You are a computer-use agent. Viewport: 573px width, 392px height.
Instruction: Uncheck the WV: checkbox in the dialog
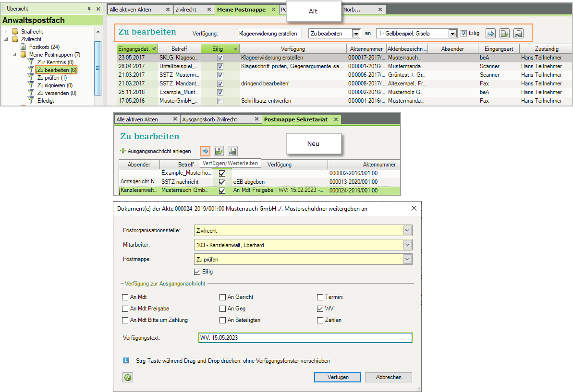[x=320, y=309]
